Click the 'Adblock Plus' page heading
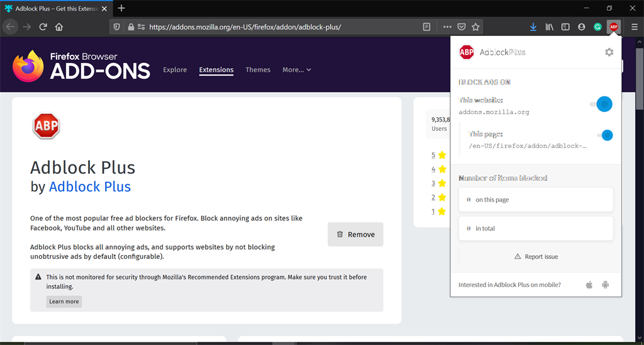The width and height of the screenshot is (644, 345). tap(82, 167)
